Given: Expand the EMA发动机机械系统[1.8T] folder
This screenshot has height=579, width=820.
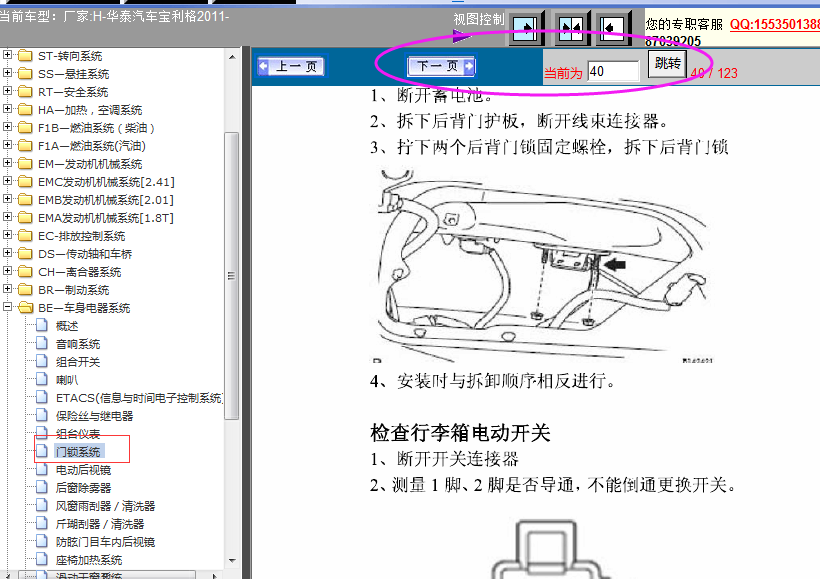Looking at the screenshot, I should (7, 217).
